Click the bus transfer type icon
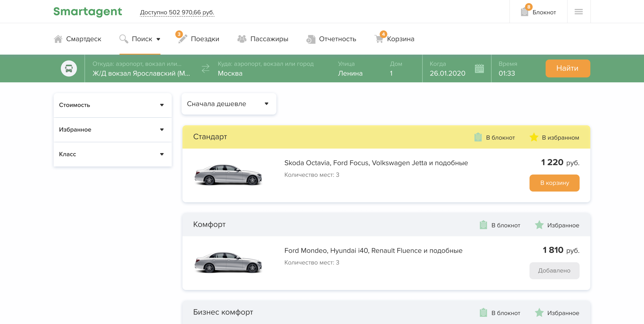Viewport: 644px width, 324px height. (69, 69)
